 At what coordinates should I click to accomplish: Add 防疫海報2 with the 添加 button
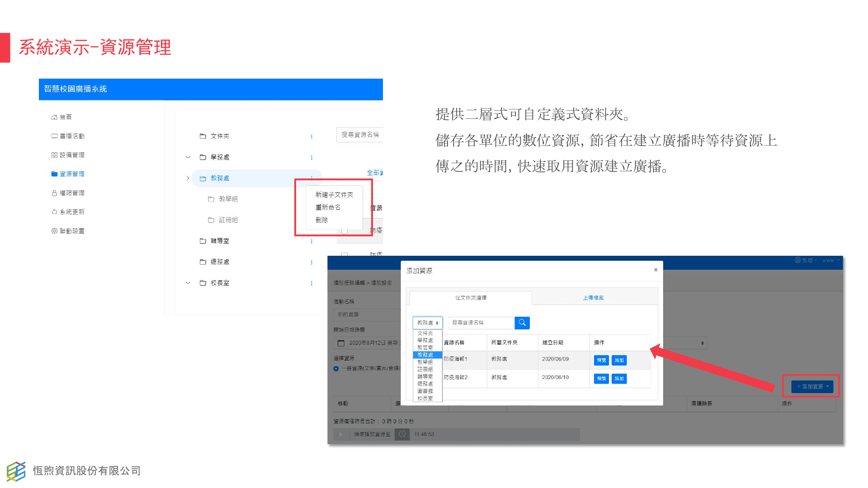[x=619, y=379]
